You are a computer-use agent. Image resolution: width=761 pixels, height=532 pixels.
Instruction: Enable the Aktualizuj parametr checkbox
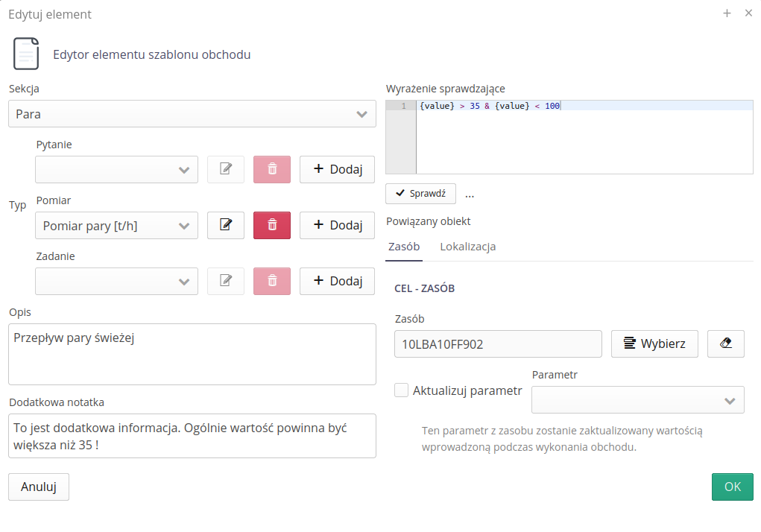[x=401, y=390]
